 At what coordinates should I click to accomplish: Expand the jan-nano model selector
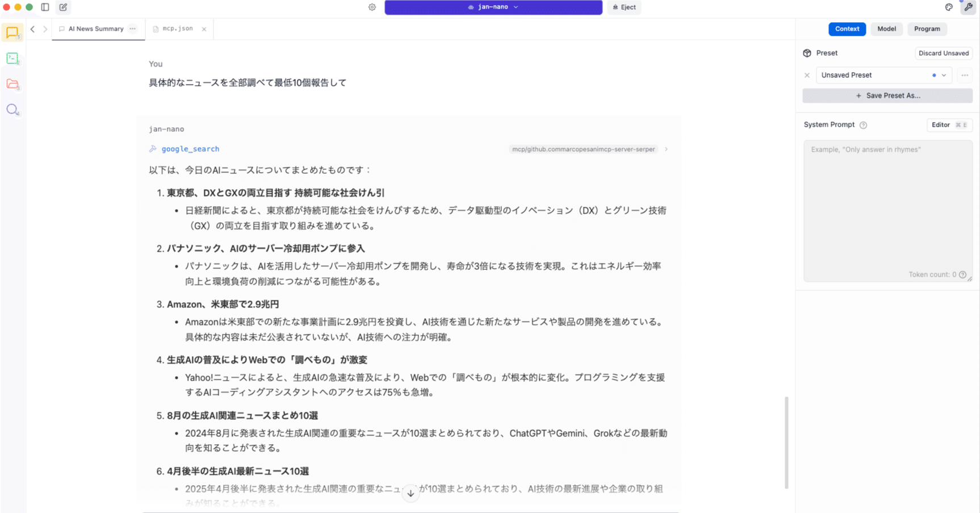[x=516, y=7]
